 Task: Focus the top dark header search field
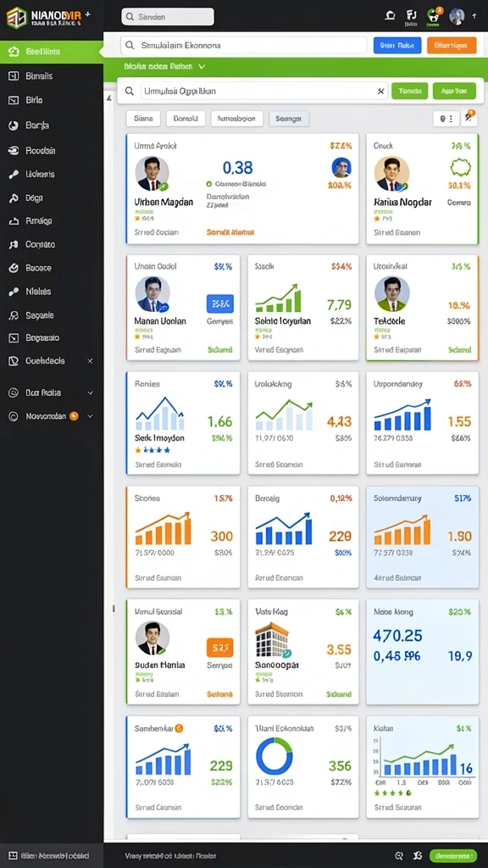[x=168, y=17]
